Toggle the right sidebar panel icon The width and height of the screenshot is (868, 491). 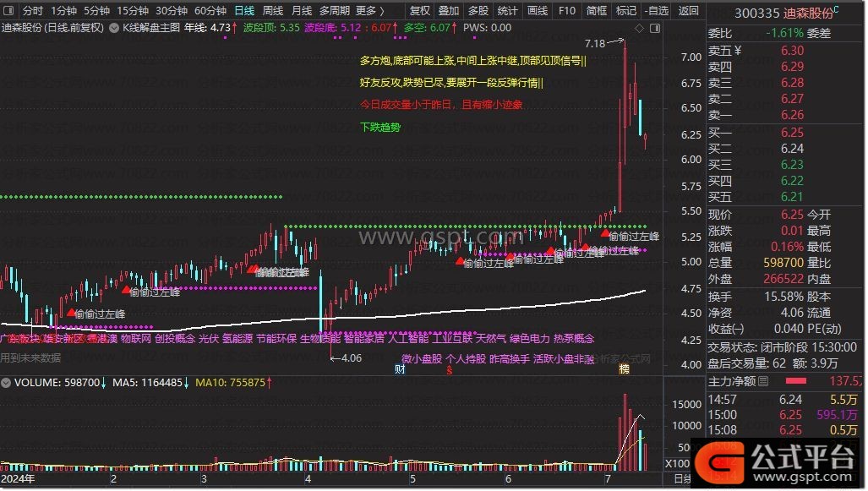[x=655, y=28]
